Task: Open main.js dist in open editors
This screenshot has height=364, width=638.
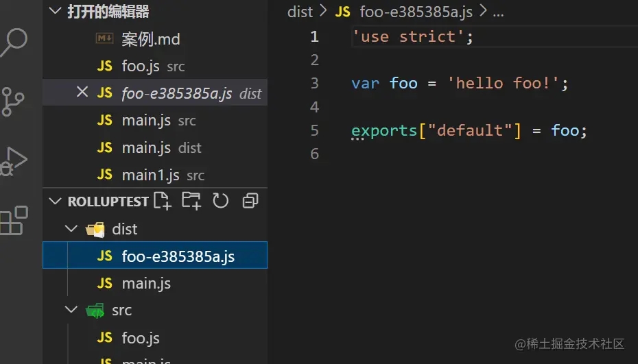Action: (x=155, y=147)
